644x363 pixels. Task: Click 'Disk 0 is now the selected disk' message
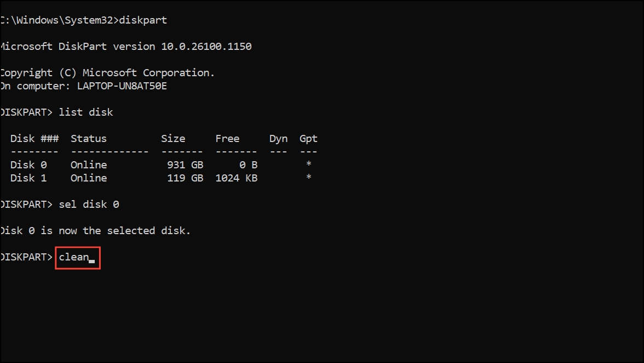coord(95,231)
